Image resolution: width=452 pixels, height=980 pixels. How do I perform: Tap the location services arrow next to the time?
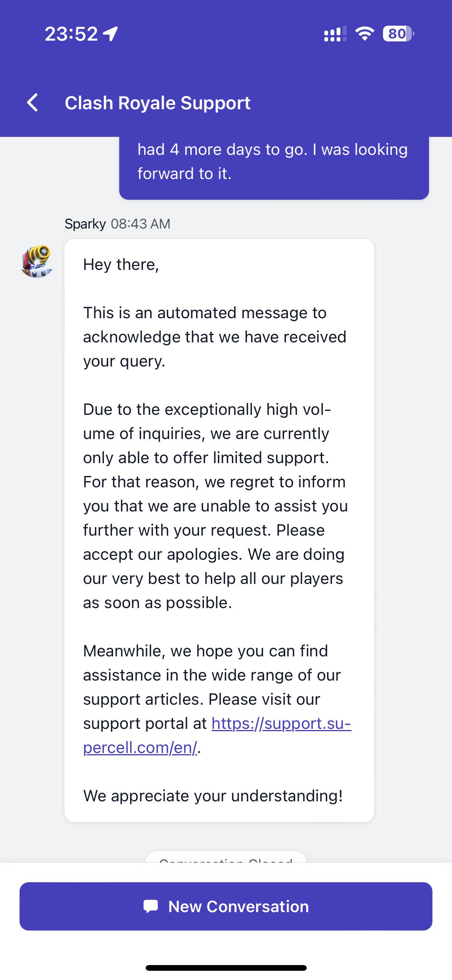pos(110,35)
